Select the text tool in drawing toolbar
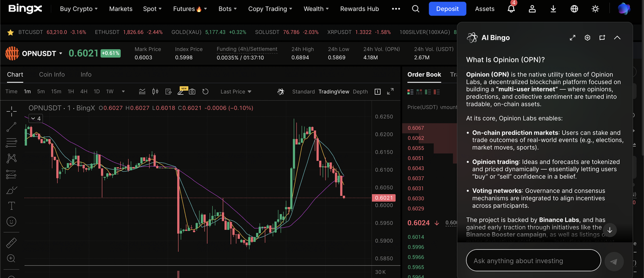Screen dimensions: 644x278 tap(11, 206)
